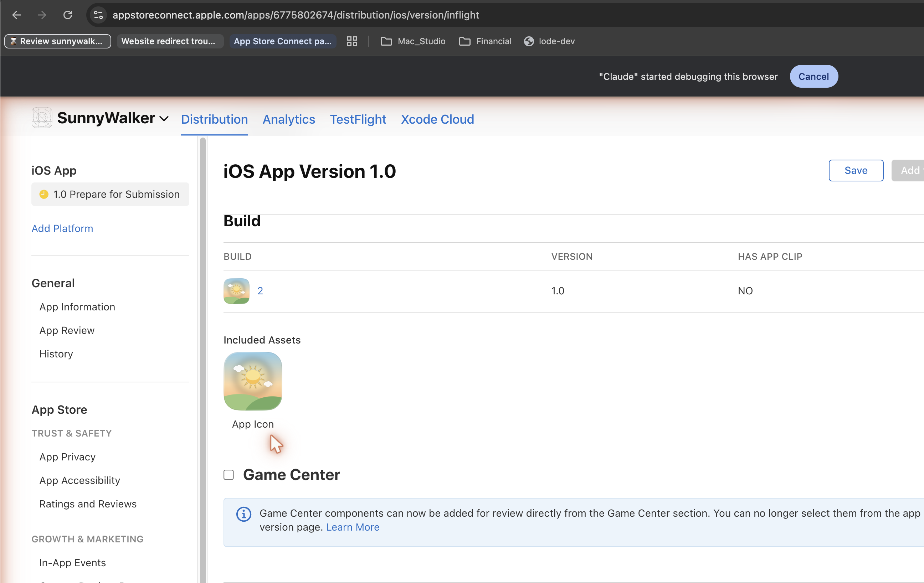Open the lode-dev bookmark
Viewport: 924px width, 583px height.
[x=549, y=41]
